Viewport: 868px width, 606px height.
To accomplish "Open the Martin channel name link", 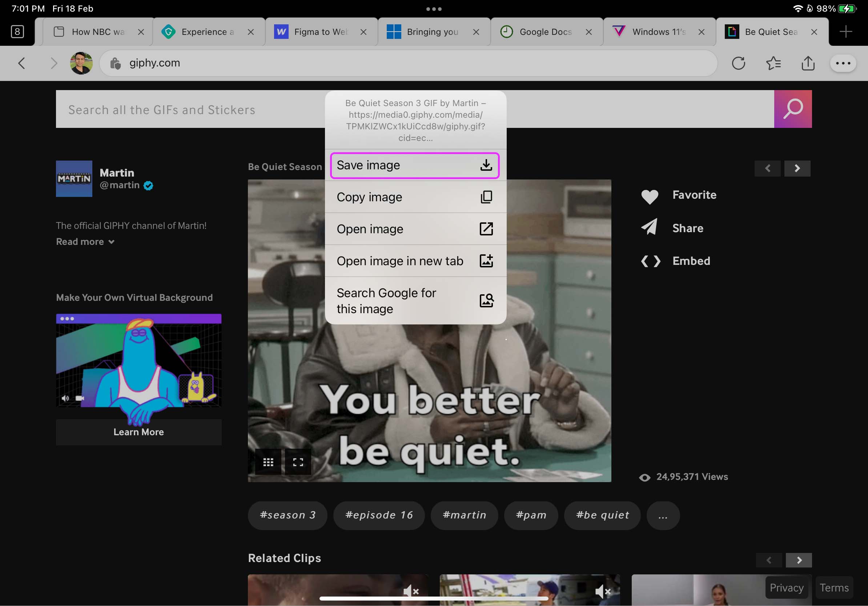I will pyautogui.click(x=117, y=173).
